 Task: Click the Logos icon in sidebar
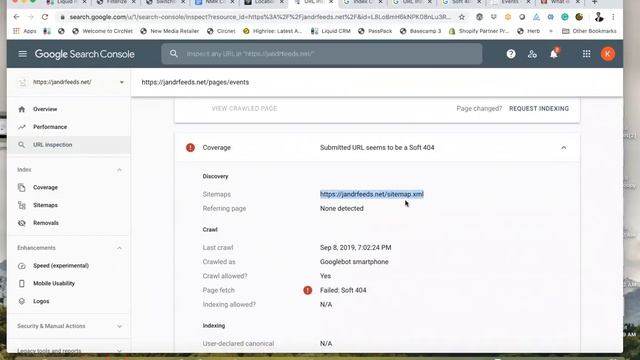pos(22,301)
